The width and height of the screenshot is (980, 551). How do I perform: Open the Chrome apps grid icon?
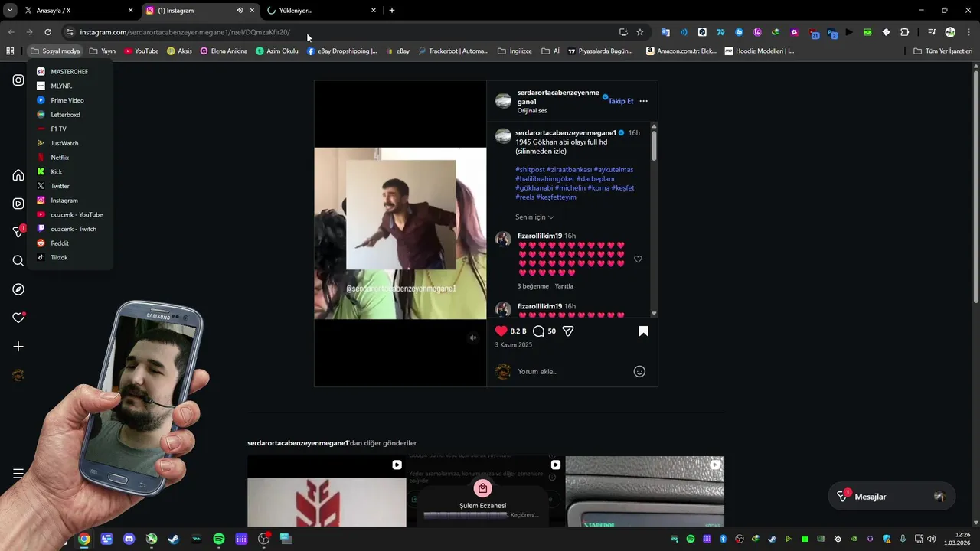click(10, 51)
